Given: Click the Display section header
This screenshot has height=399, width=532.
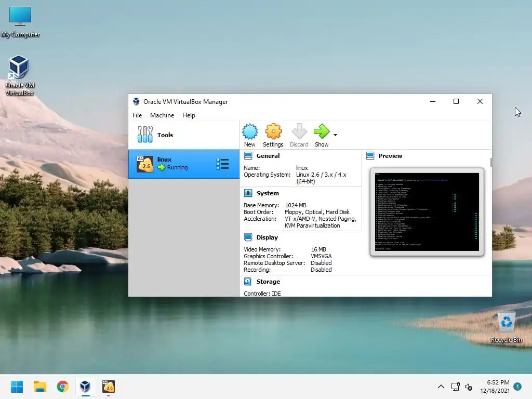Looking at the screenshot, I should click(x=267, y=237).
